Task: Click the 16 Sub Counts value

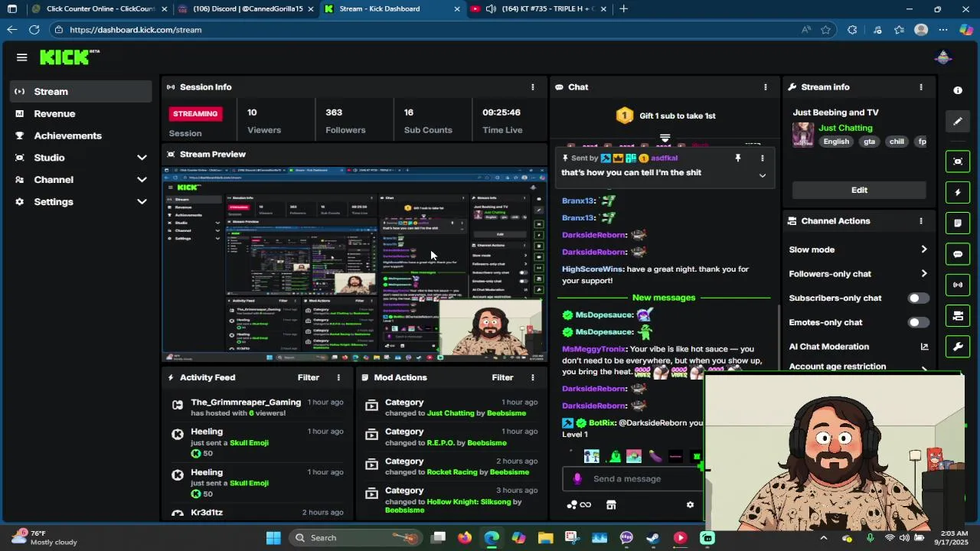Action: [409, 112]
